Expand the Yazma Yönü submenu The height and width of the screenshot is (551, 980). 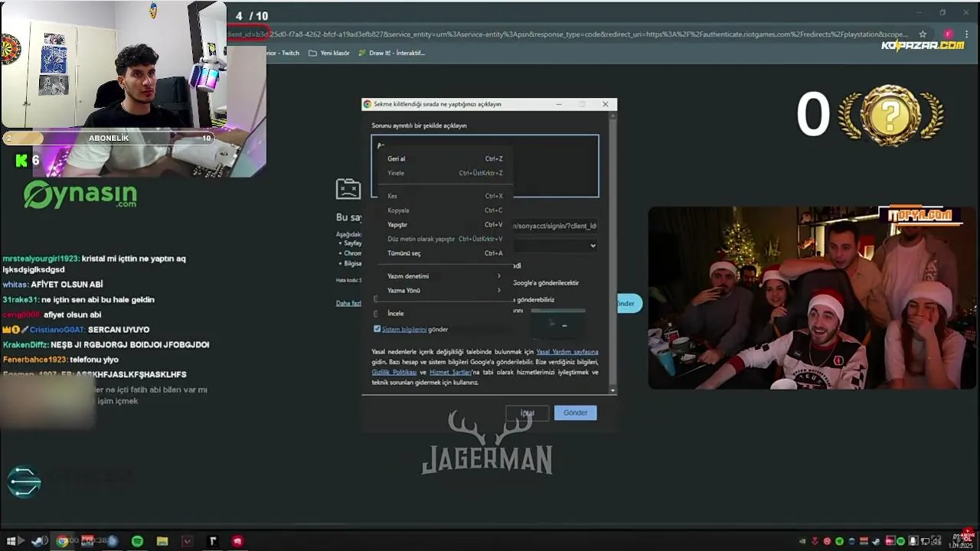[444, 291]
